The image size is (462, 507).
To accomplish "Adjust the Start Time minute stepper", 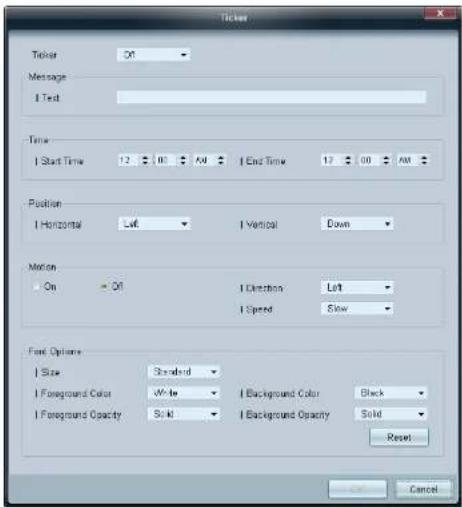I will pyautogui.click(x=183, y=160).
